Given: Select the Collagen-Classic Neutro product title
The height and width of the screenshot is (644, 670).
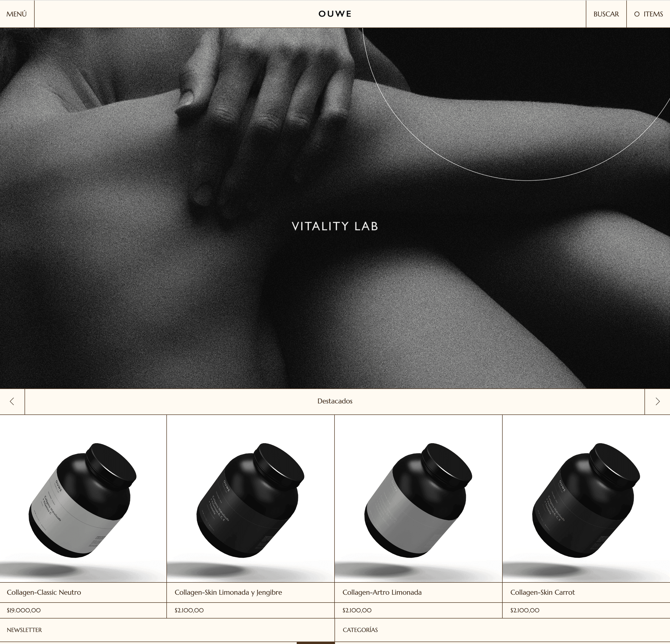Looking at the screenshot, I should coord(44,592).
